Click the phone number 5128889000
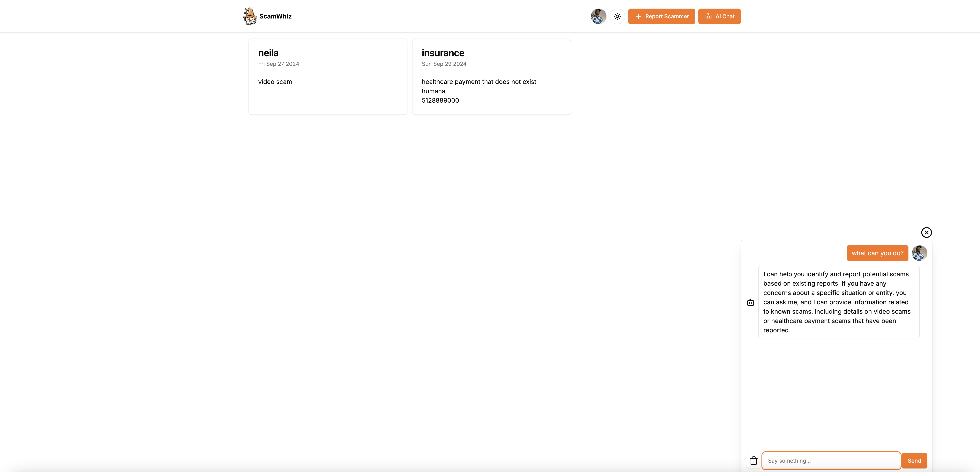 point(440,100)
